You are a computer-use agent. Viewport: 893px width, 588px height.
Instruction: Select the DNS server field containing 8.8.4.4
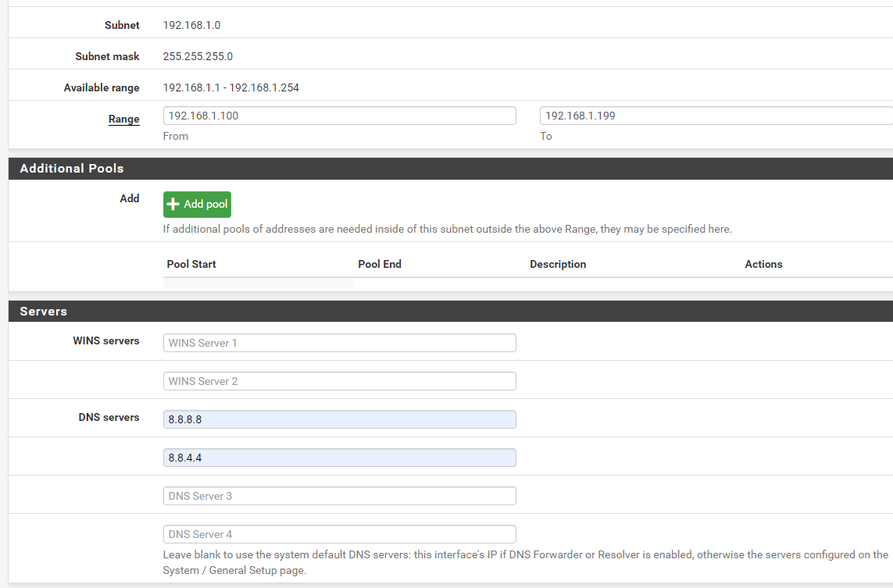339,458
